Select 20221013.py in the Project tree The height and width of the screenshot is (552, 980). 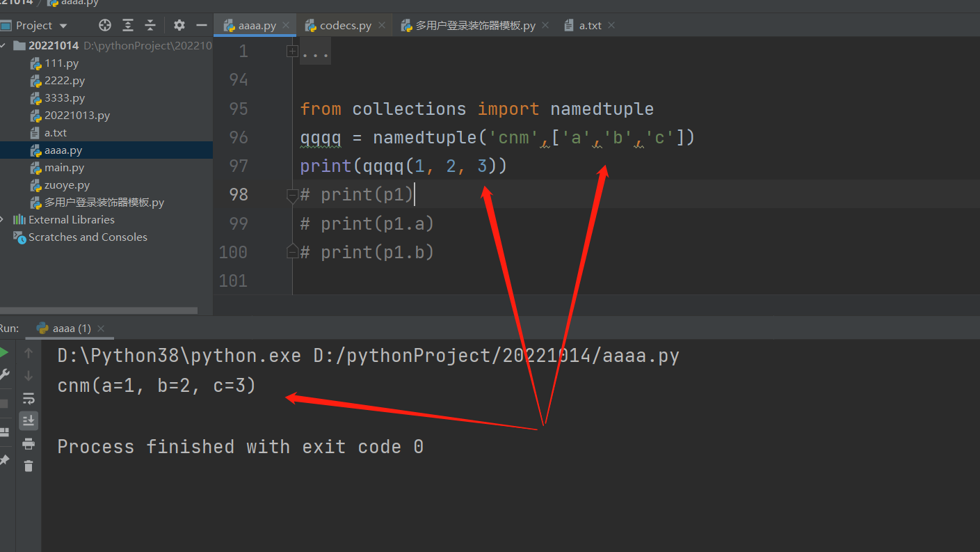tap(106, 116)
